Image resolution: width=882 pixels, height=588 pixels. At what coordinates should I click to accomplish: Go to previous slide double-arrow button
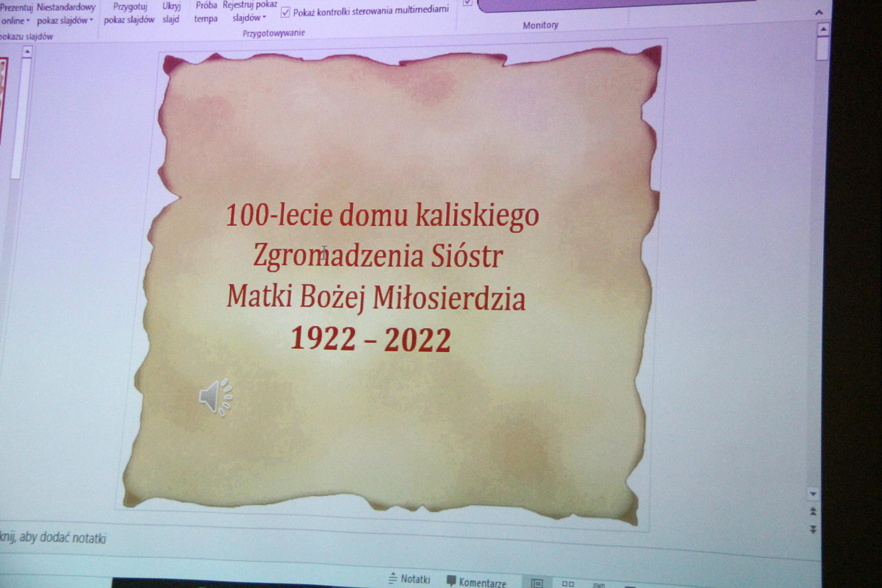pos(813,512)
